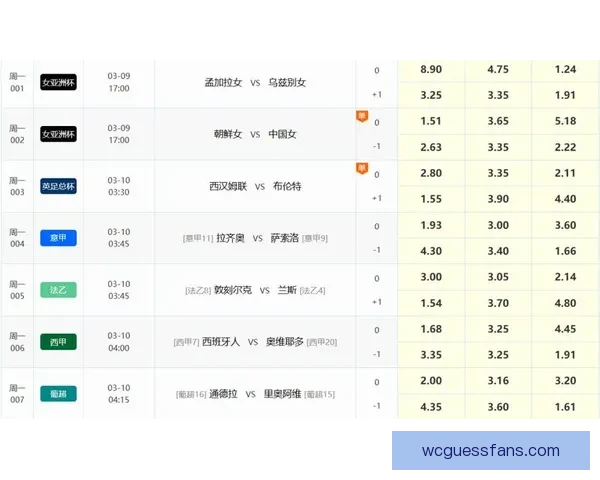Select the green 法乙 league badge
Image resolution: width=600 pixels, height=480 pixels.
[59, 290]
